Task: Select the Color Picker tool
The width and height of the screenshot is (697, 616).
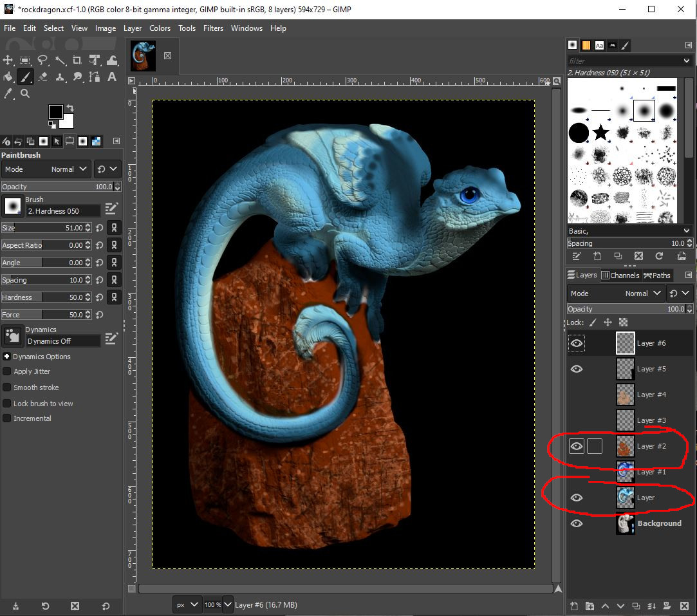Action: click(x=8, y=93)
